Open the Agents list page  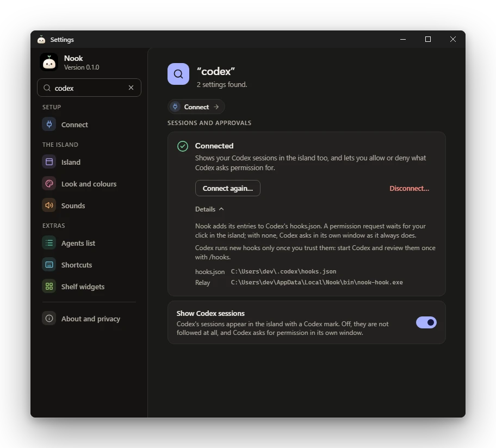(78, 243)
